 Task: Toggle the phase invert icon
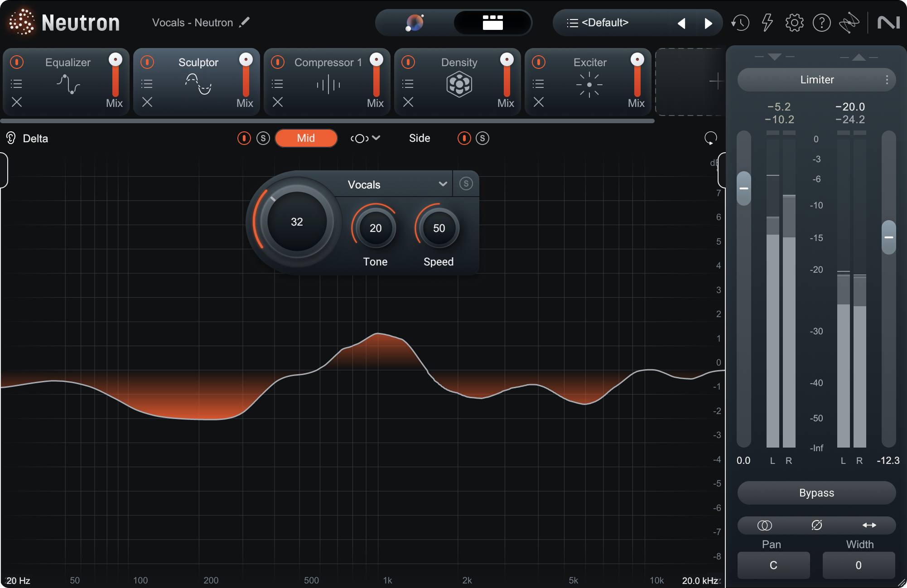coord(817,525)
